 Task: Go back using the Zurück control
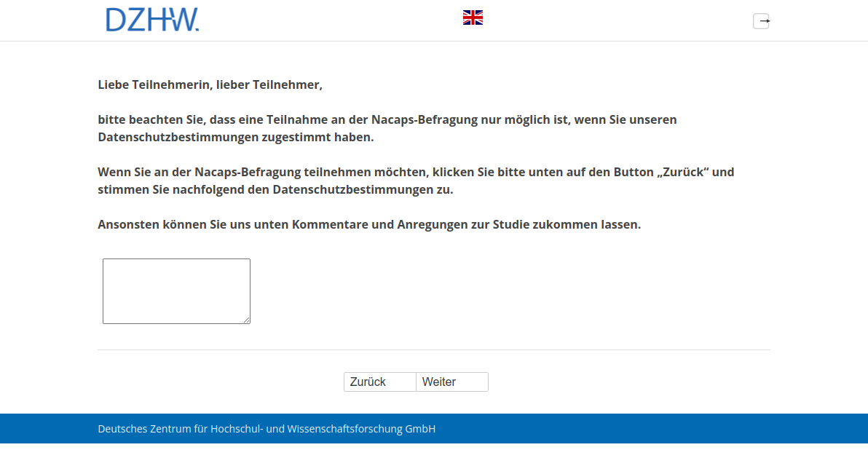[x=379, y=382]
